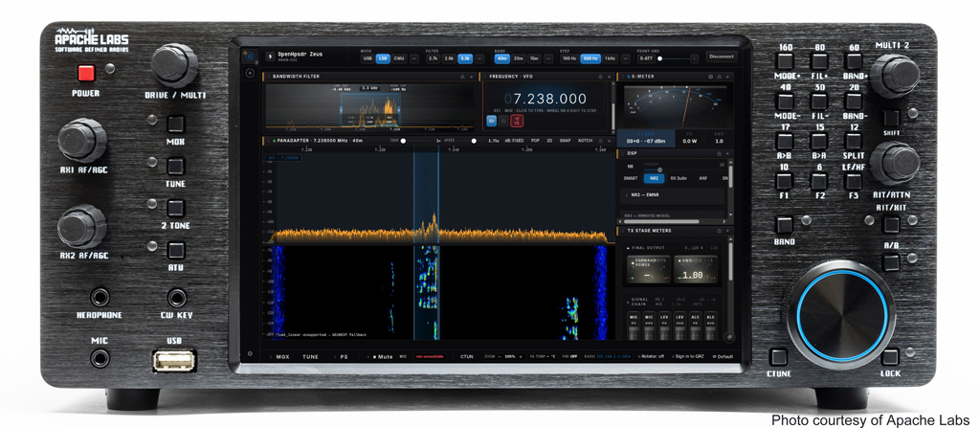The height and width of the screenshot is (428, 980).
Task: Open more bands menu
Action: click(x=548, y=58)
